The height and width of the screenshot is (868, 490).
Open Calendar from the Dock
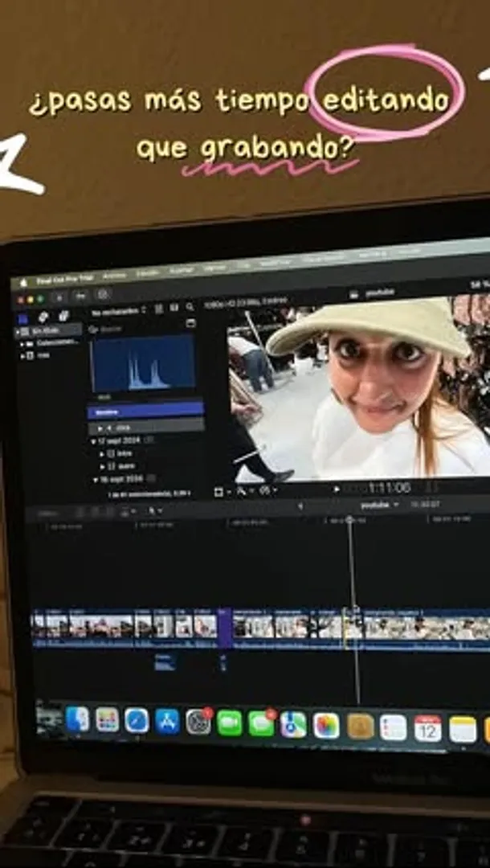tap(428, 728)
